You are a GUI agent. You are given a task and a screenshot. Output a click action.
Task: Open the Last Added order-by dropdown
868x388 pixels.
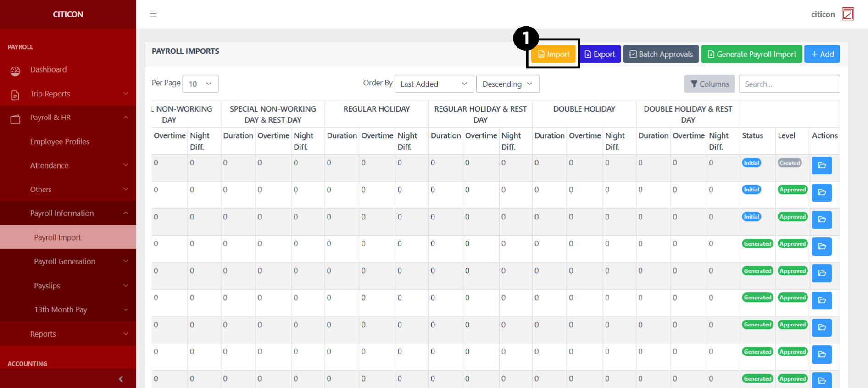click(x=434, y=84)
